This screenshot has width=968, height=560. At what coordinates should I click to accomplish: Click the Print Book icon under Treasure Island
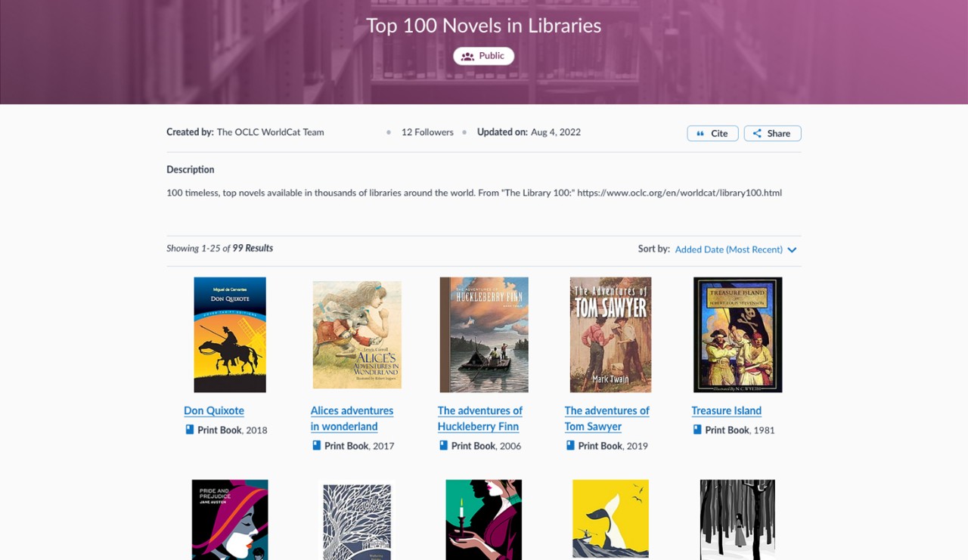pyautogui.click(x=697, y=429)
